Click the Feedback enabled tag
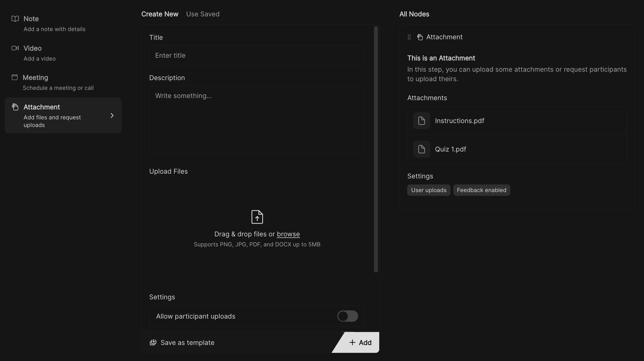The image size is (644, 361). click(x=481, y=190)
